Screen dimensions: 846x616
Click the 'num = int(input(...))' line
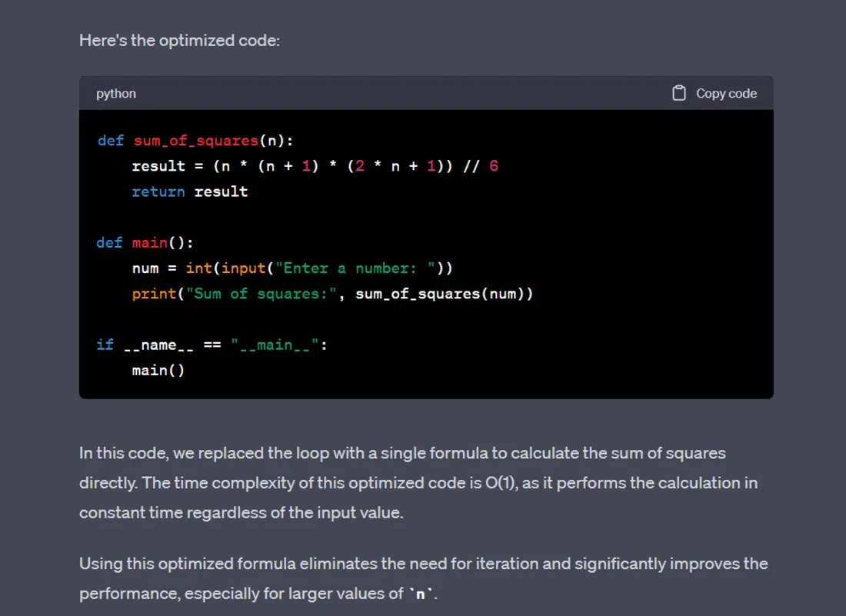click(x=292, y=268)
